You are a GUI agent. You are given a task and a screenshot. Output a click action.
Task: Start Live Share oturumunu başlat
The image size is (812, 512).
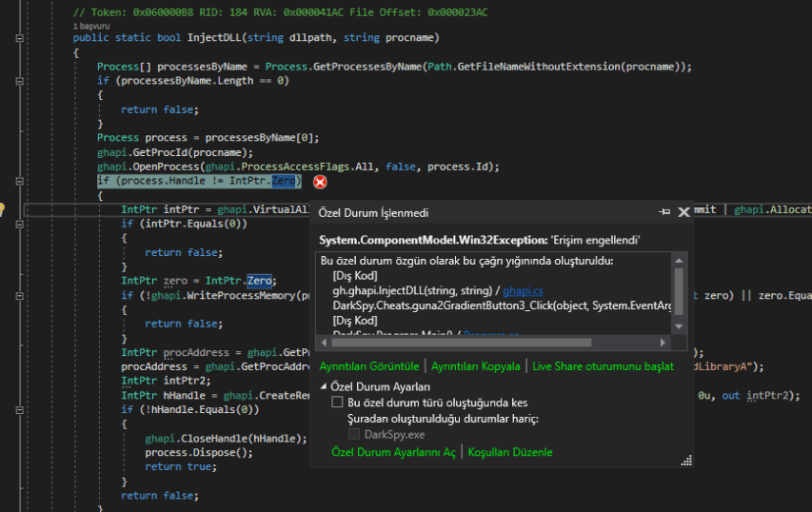click(603, 366)
